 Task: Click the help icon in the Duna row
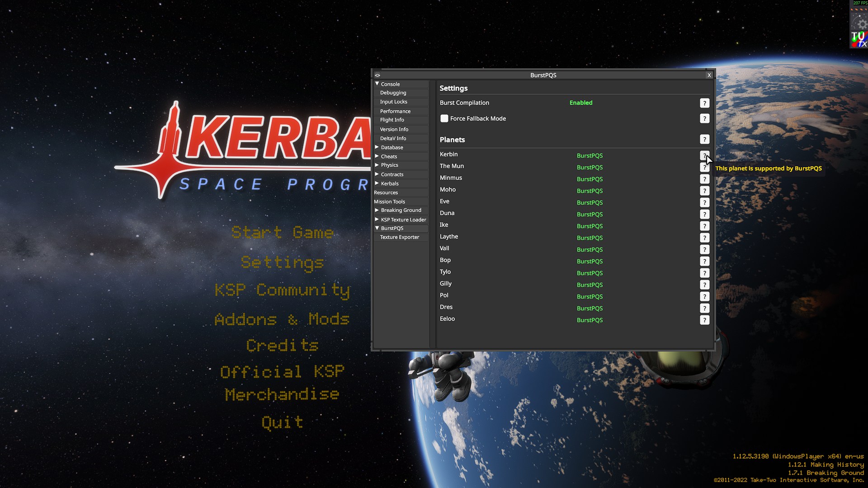tap(704, 214)
